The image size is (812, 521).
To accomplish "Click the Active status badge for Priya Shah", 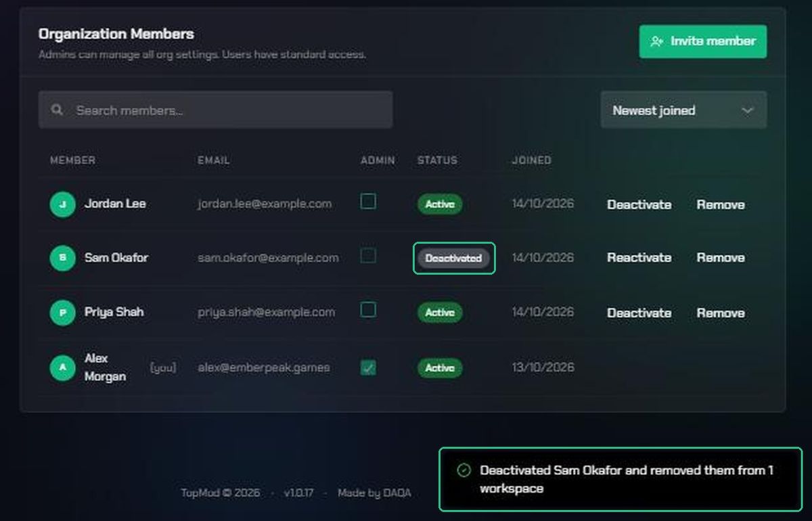I will pyautogui.click(x=440, y=313).
